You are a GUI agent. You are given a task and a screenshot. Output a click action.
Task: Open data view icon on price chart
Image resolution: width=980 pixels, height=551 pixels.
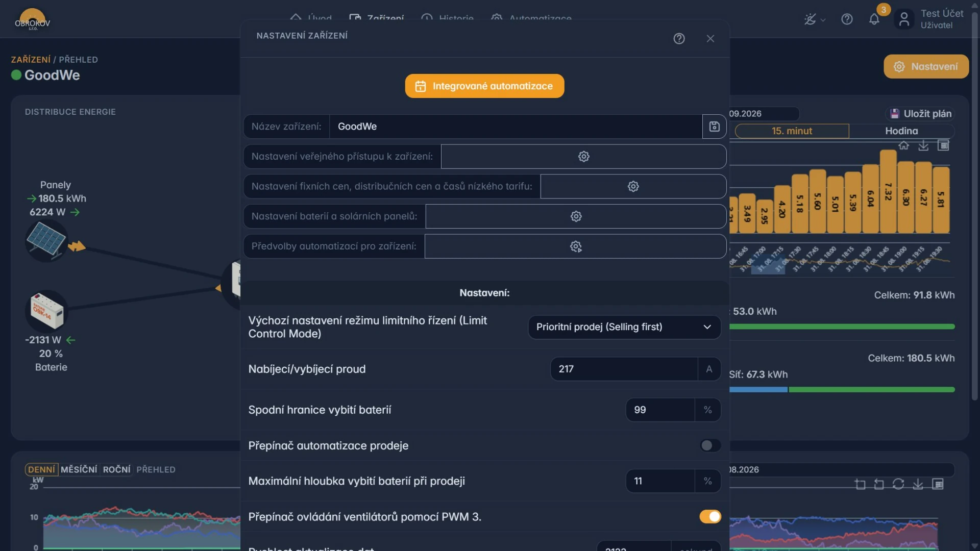[x=943, y=146]
